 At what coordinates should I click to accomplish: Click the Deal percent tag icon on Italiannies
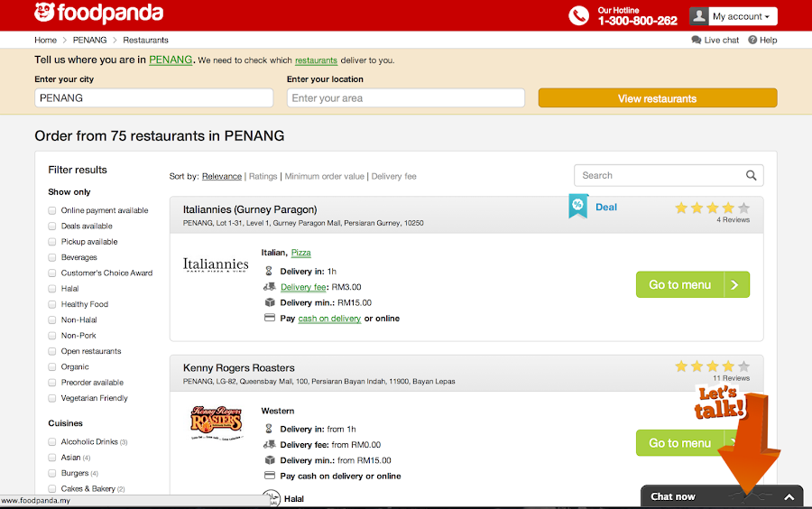coord(578,206)
